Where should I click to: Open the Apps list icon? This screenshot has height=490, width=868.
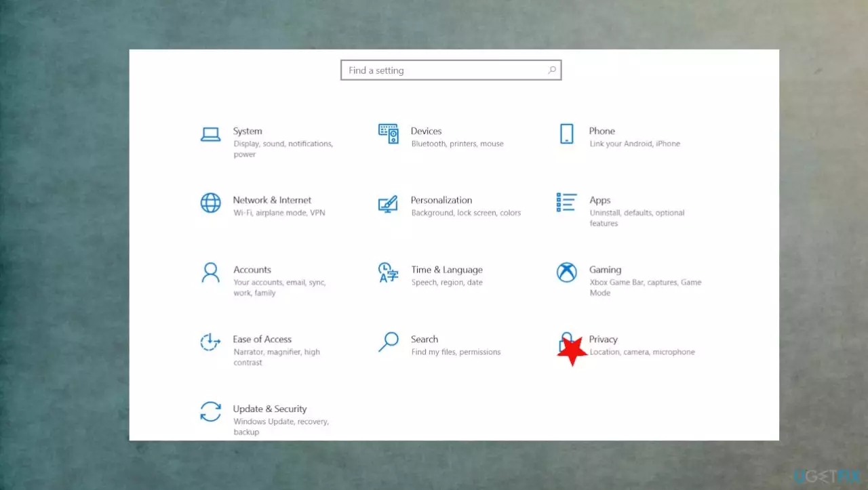coord(566,202)
